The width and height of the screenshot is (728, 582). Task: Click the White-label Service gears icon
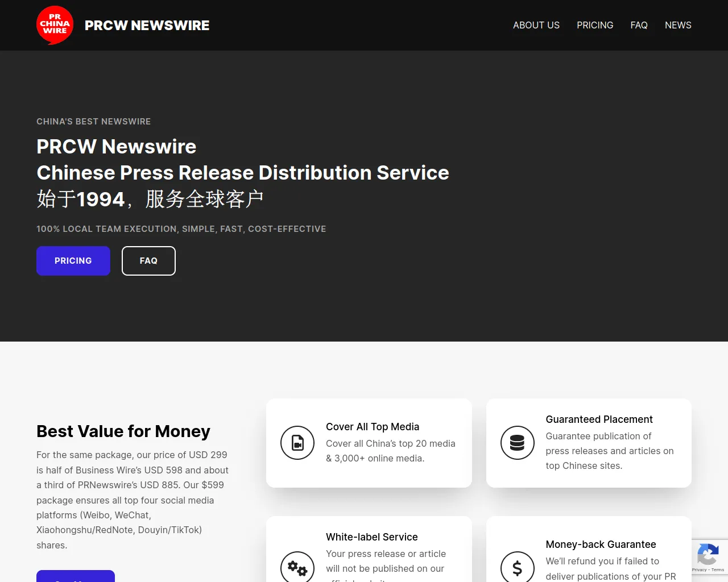pos(297,567)
